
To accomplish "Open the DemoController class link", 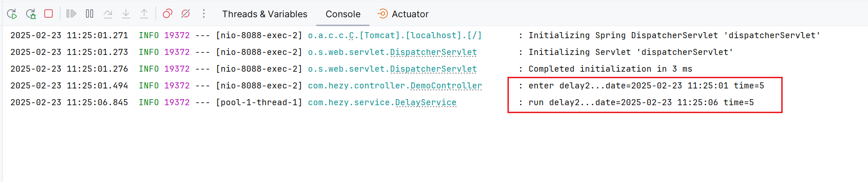I will [446, 86].
